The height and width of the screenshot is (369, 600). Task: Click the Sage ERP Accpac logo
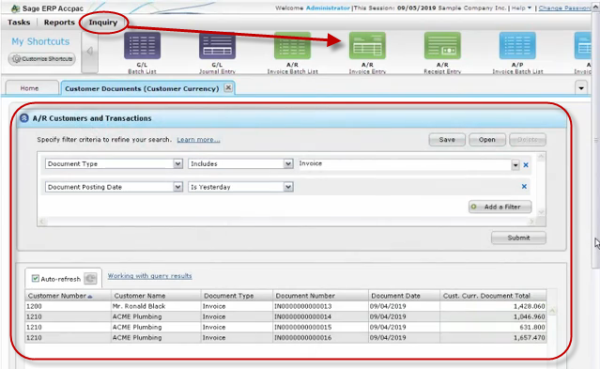47,8
